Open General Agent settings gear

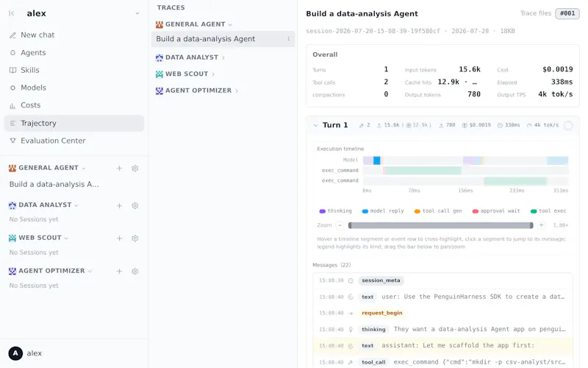pyautogui.click(x=135, y=169)
